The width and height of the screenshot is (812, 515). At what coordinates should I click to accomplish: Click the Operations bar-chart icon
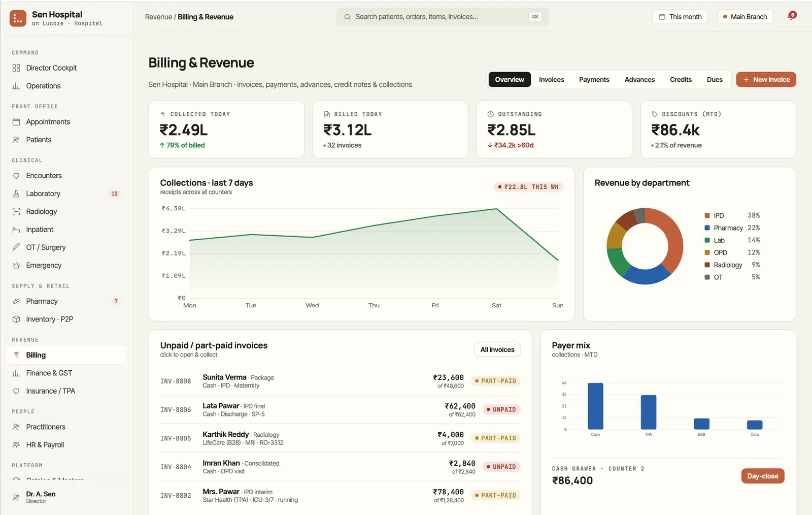16,86
